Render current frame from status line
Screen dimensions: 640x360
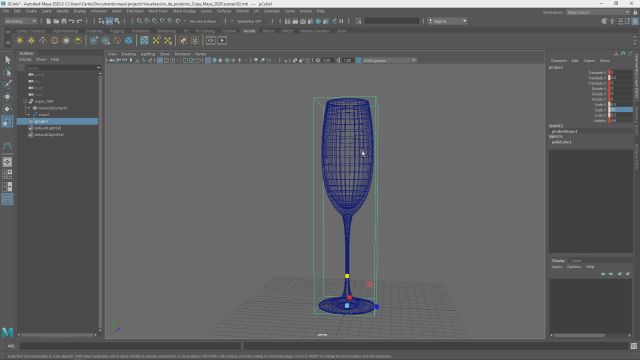[295, 21]
